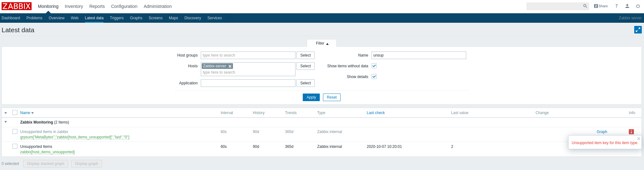
Task: Toggle Show details checkbox
Action: [374, 76]
